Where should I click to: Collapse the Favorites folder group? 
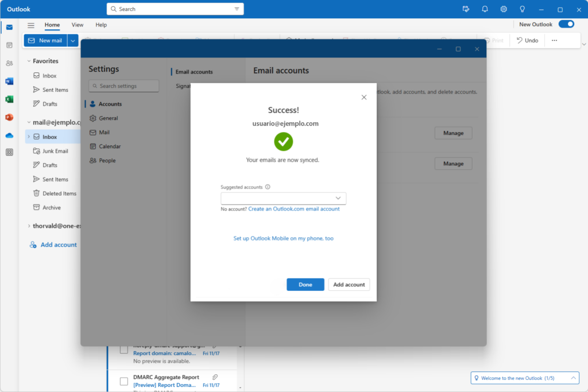pos(29,61)
